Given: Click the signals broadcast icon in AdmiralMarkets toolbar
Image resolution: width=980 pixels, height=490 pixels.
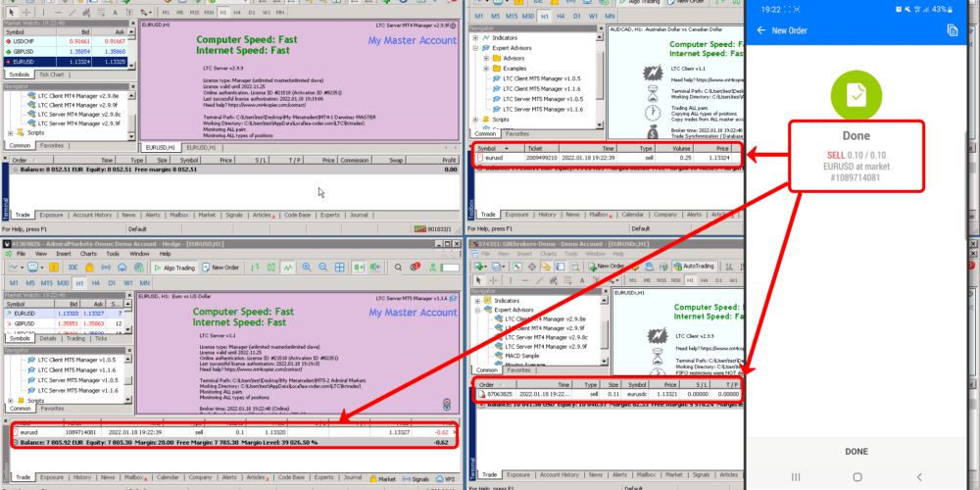Looking at the screenshot, I should pyautogui.click(x=106, y=268).
